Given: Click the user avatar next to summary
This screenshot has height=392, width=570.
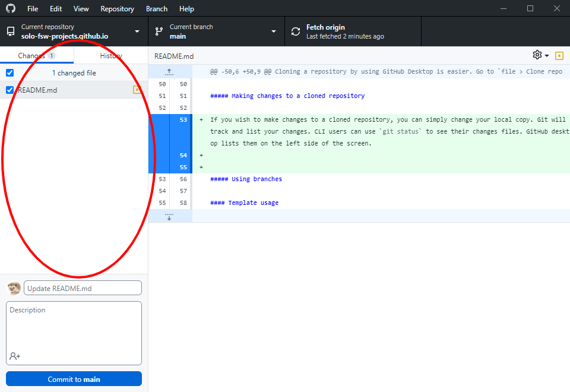Looking at the screenshot, I should [x=14, y=288].
